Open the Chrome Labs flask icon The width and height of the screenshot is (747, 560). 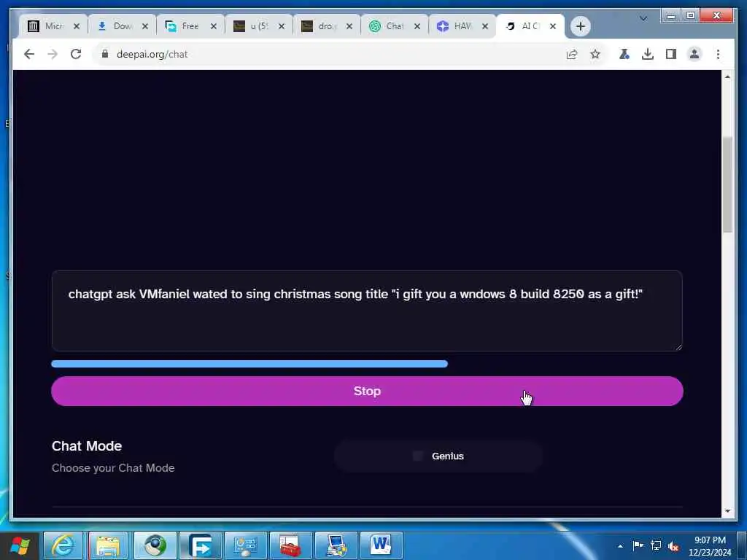pyautogui.click(x=624, y=54)
